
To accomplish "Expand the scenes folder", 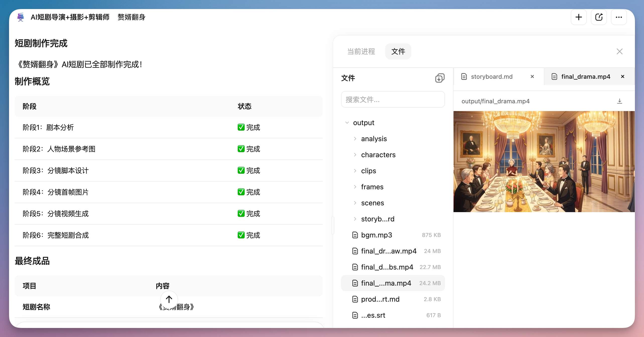I will point(355,203).
